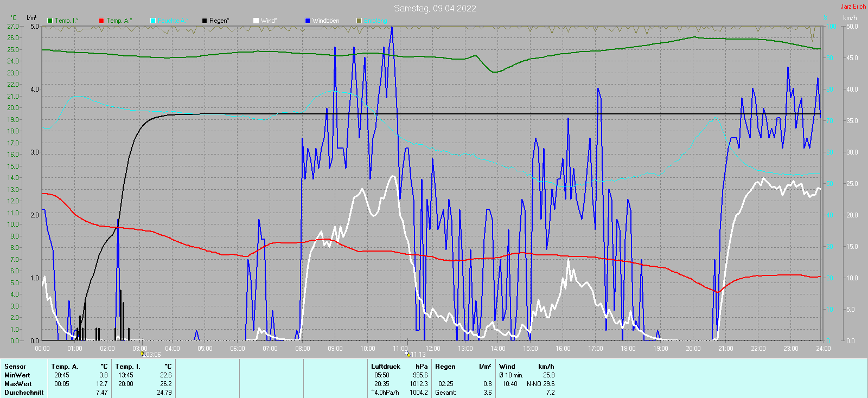Click the Temp. A. min time 20:45
Image resolution: width=868 pixels, height=398 pixels.
(62, 375)
